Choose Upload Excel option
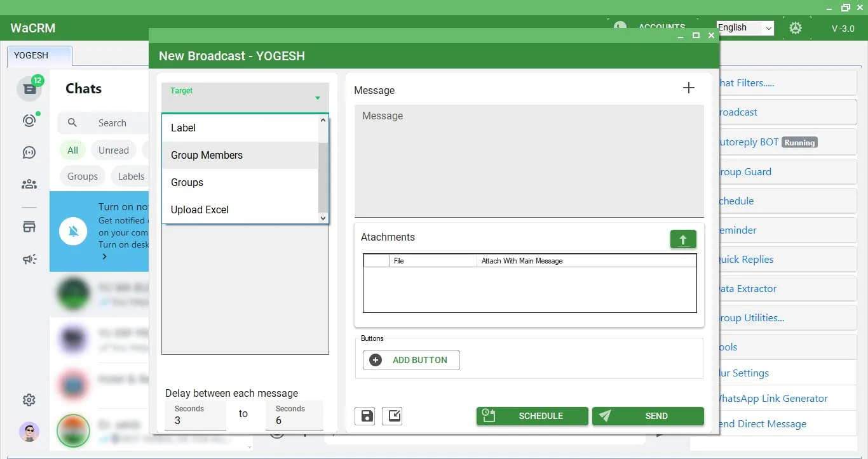This screenshot has width=868, height=459. click(200, 210)
